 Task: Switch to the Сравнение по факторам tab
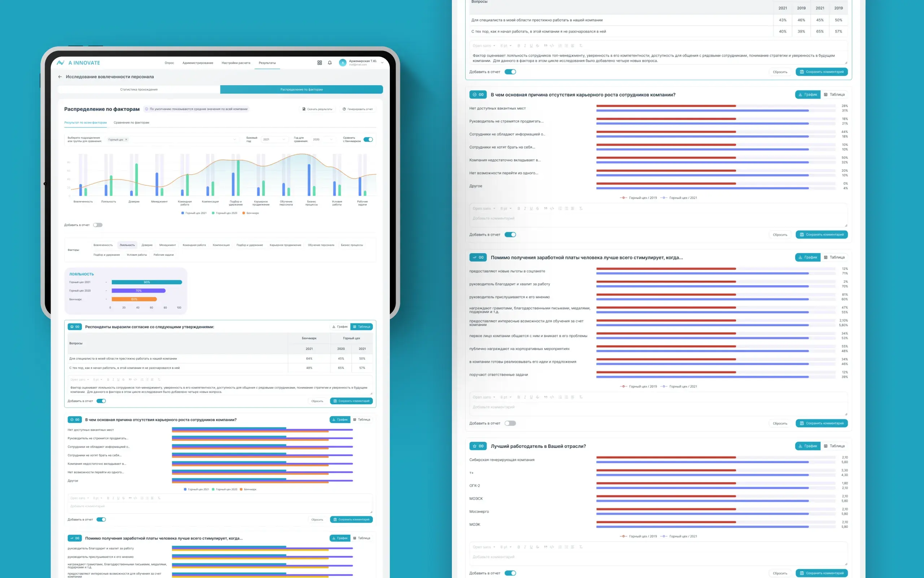click(x=131, y=123)
